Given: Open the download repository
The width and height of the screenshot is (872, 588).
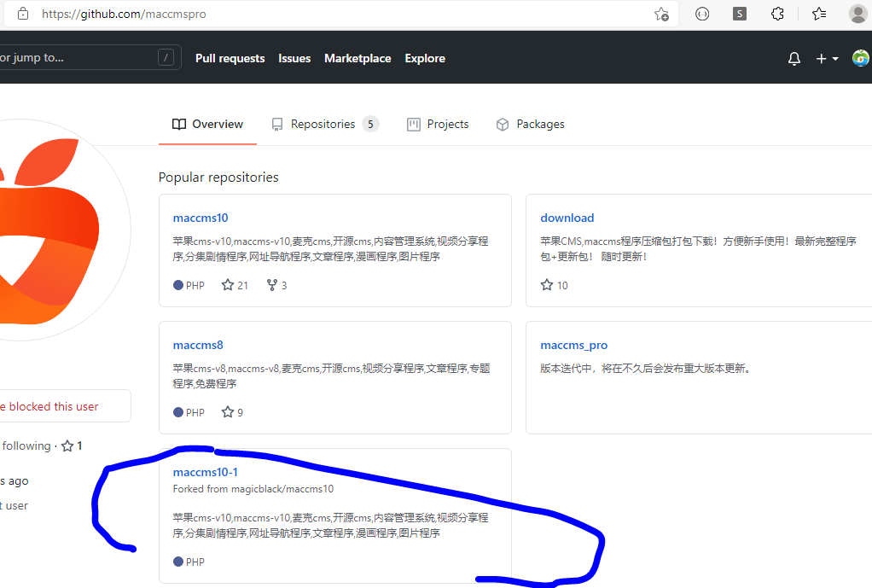Looking at the screenshot, I should [567, 218].
